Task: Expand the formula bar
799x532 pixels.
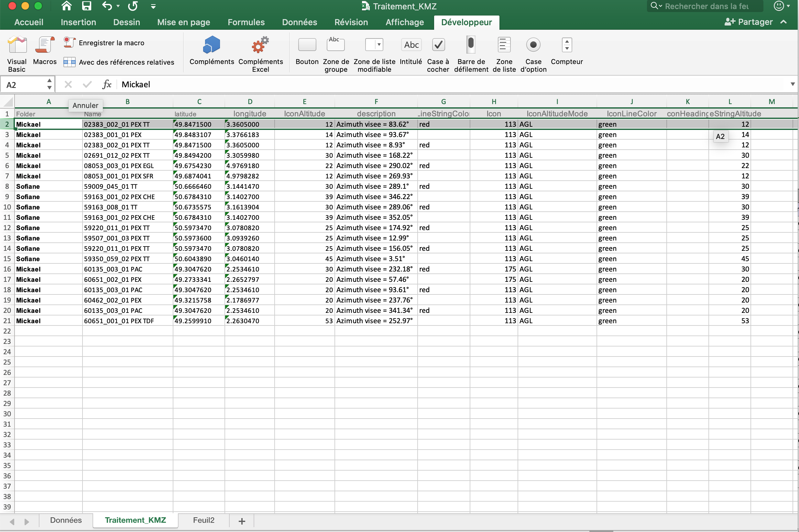Action: [x=792, y=84]
